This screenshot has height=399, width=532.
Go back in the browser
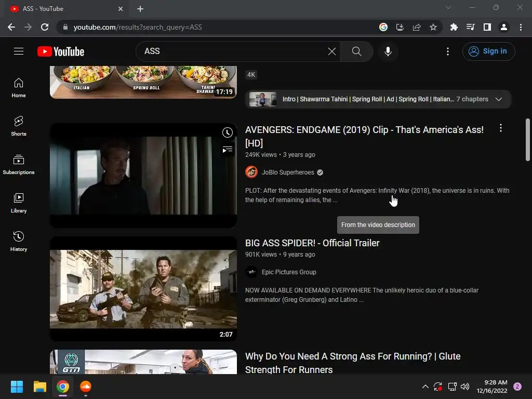click(11, 27)
